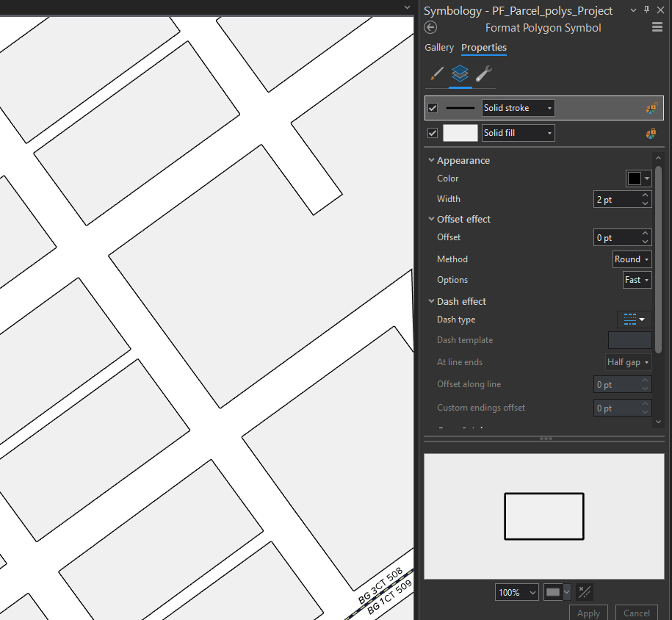Switch to the Gallery tab
Screen dimensions: 672x620
coord(439,47)
